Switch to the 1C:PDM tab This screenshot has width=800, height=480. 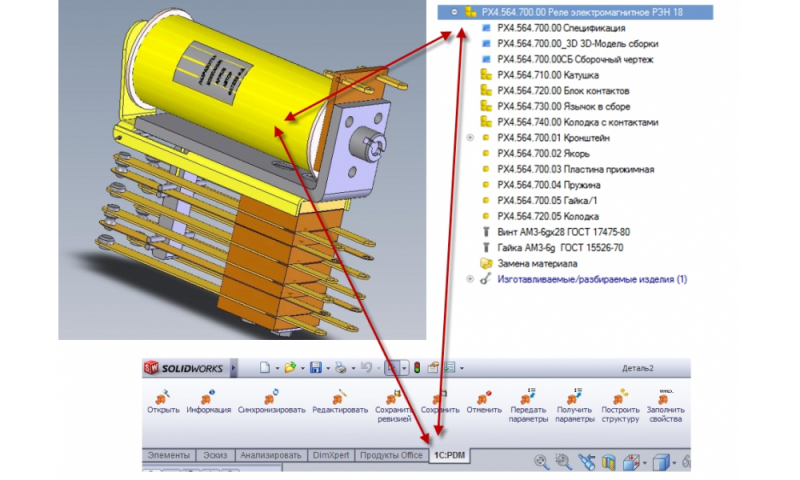tap(448, 456)
